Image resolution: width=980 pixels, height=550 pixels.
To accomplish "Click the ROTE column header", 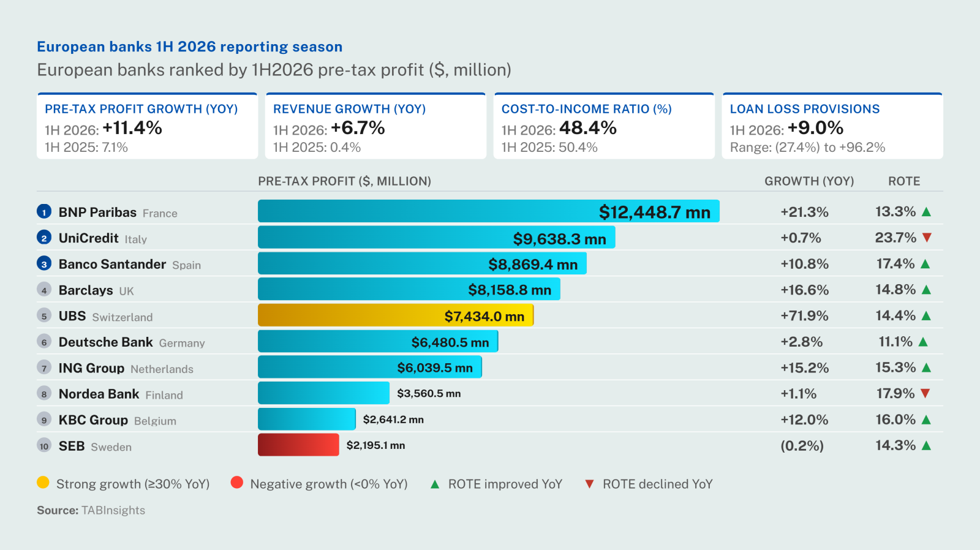I will point(904,181).
